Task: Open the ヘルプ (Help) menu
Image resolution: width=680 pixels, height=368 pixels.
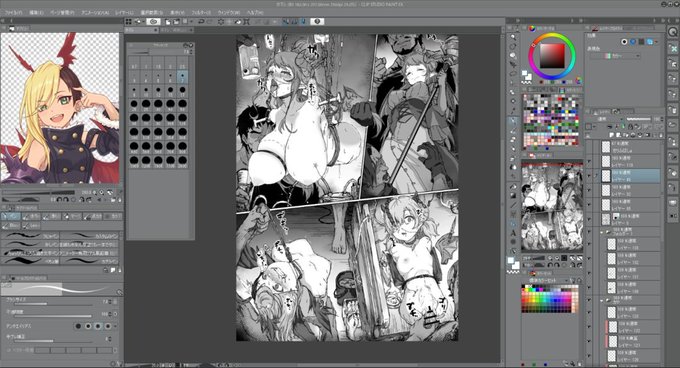Action: [255, 13]
